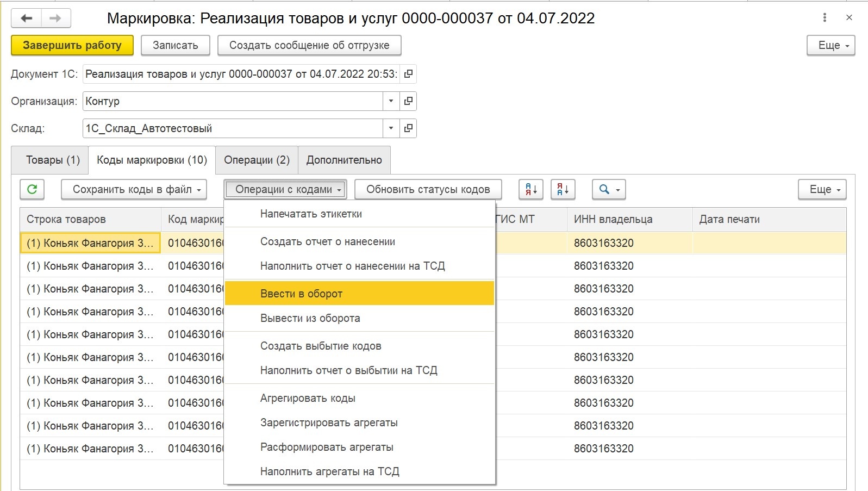
Task: Choose Создать выбытие кодов
Action: [359, 346]
